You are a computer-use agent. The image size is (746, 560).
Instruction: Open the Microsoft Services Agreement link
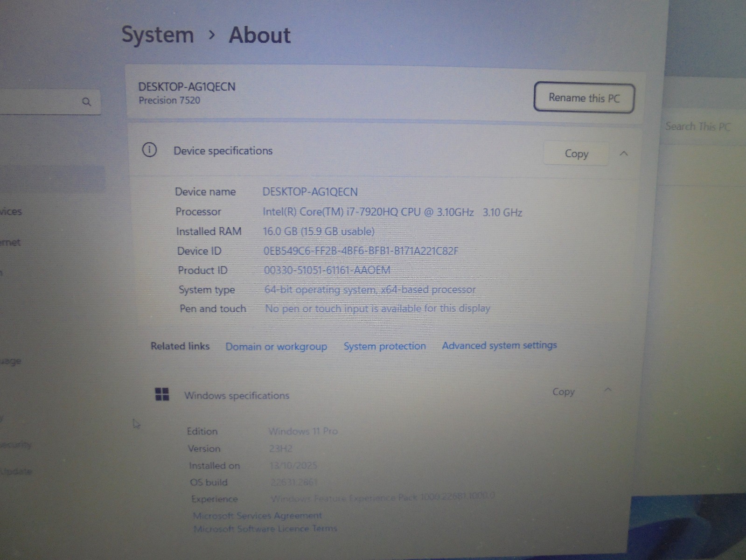coord(258,515)
